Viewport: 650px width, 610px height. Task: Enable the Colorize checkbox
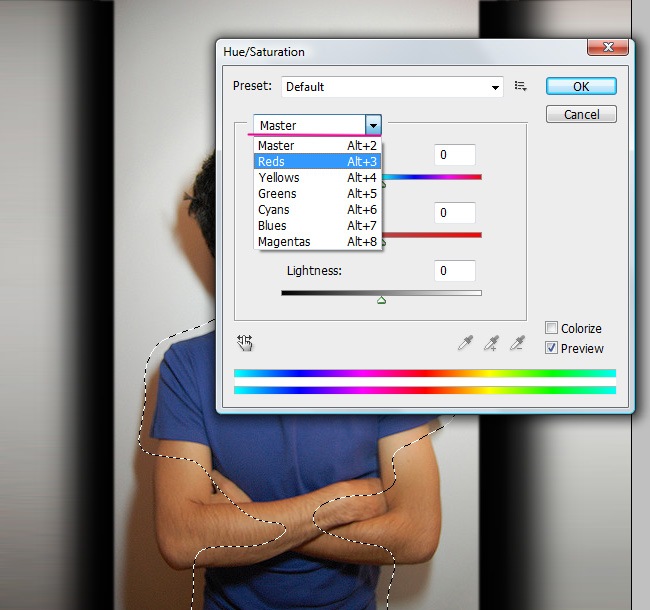(551, 328)
